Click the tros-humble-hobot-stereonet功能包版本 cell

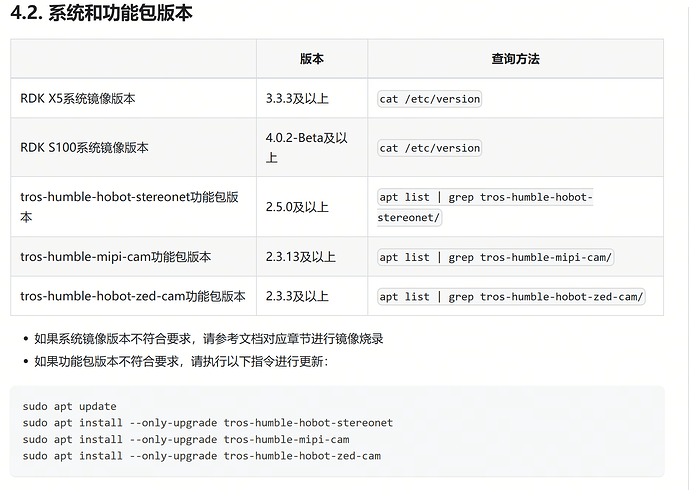click(133, 207)
